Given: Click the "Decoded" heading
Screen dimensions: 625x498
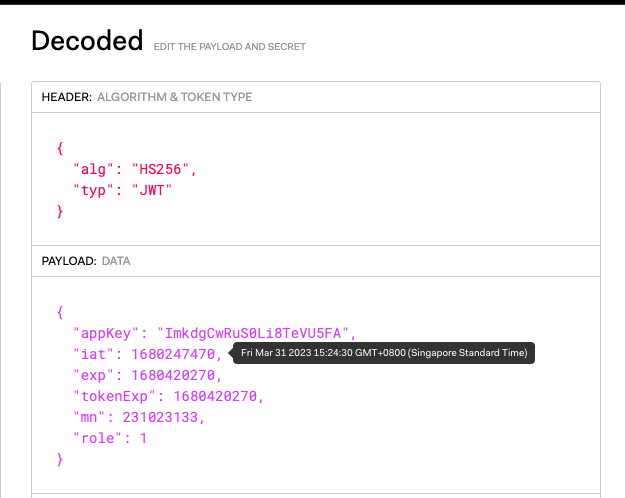Looking at the screenshot, I should point(87,41).
